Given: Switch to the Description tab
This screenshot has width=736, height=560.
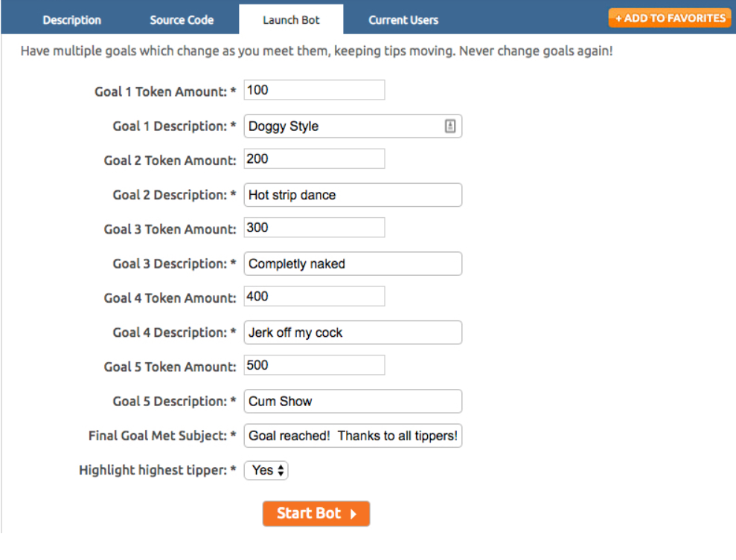Looking at the screenshot, I should [72, 20].
